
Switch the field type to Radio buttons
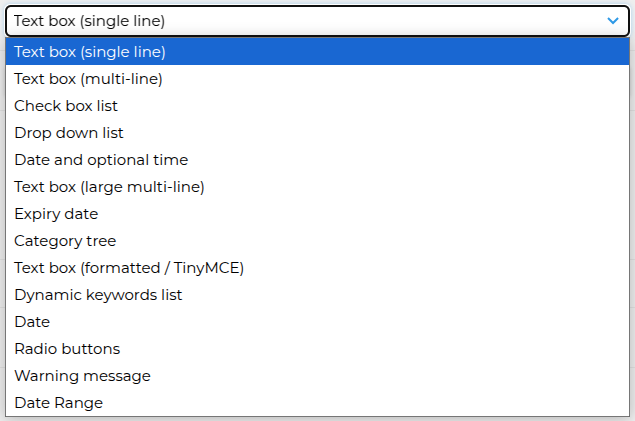click(67, 349)
